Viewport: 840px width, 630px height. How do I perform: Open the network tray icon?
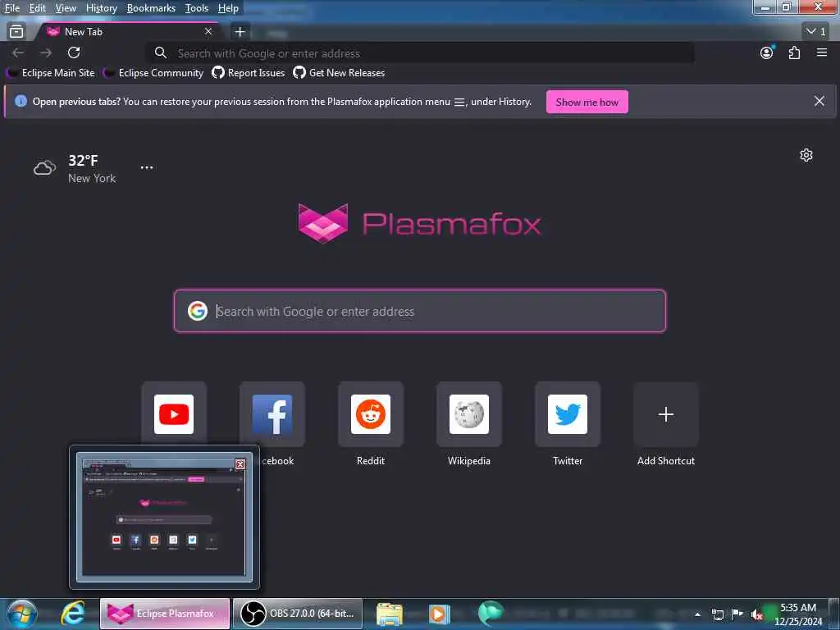tap(718, 614)
